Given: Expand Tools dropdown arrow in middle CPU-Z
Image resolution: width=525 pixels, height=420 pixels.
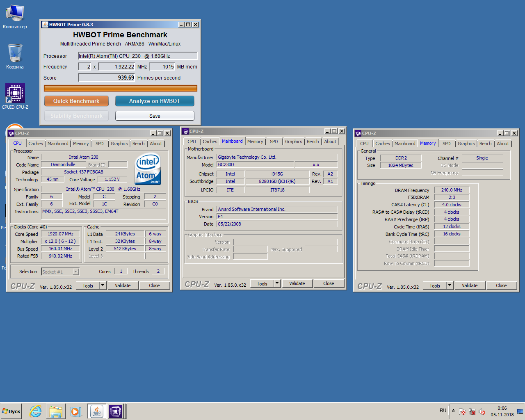Looking at the screenshot, I should 277,283.
